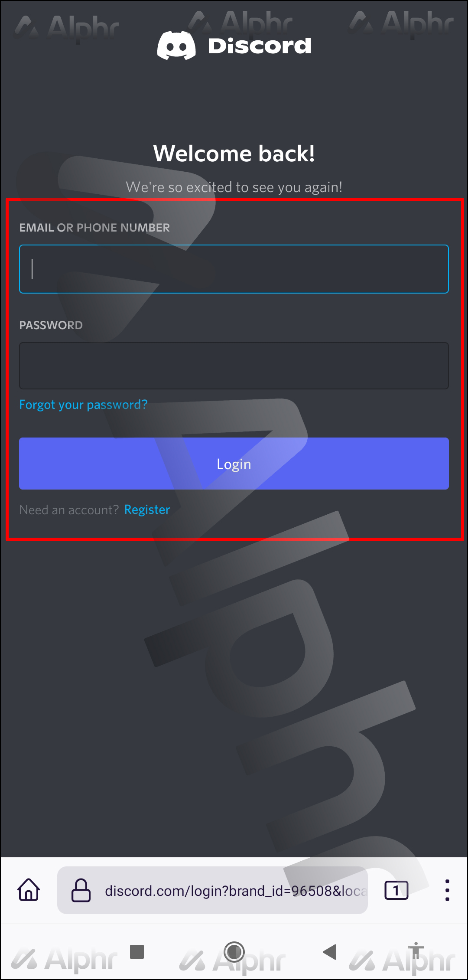This screenshot has width=468, height=980.
Task: Focus the Password input field
Action: click(234, 366)
